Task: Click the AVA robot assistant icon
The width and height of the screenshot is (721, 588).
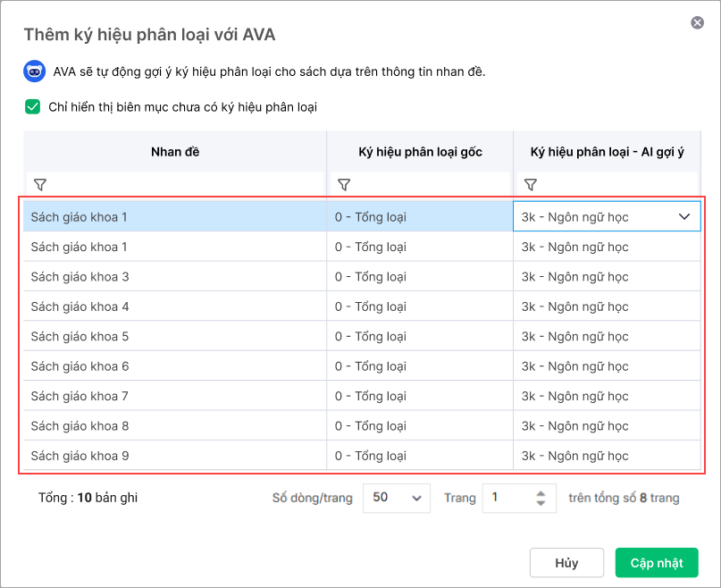Action: click(x=35, y=71)
